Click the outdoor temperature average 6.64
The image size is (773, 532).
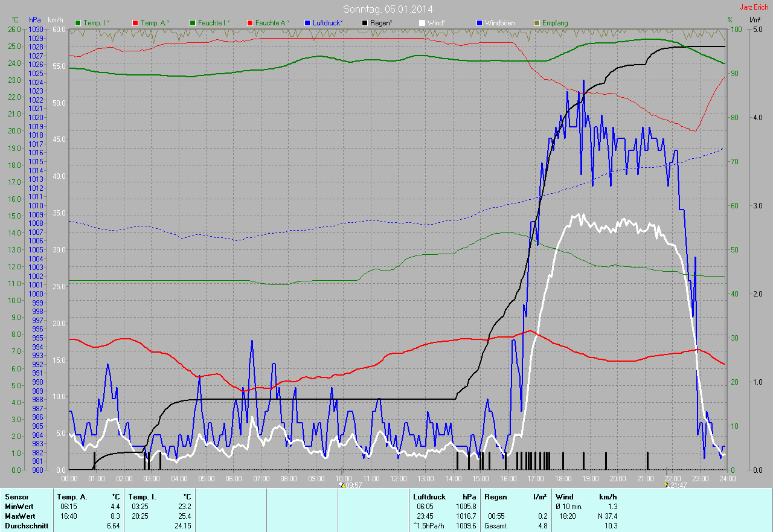(113, 525)
